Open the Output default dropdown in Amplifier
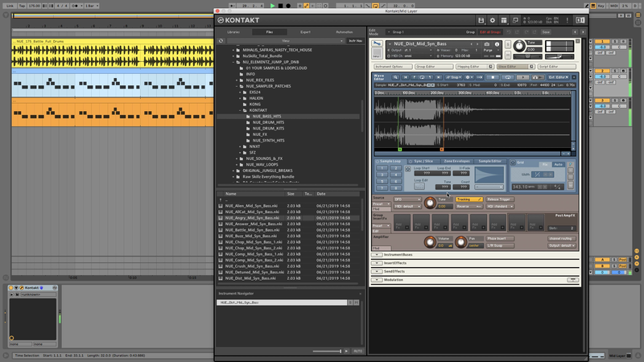This screenshot has height=362, width=644. (561, 245)
